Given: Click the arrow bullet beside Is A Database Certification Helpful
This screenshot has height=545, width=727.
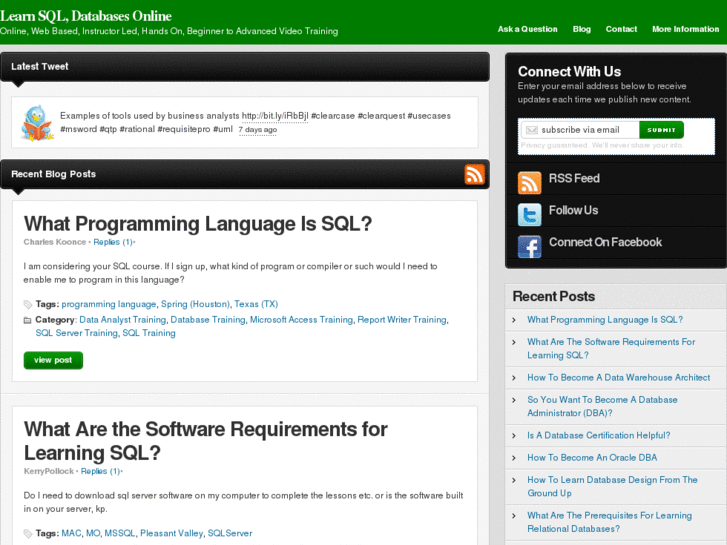Looking at the screenshot, I should (514, 436).
